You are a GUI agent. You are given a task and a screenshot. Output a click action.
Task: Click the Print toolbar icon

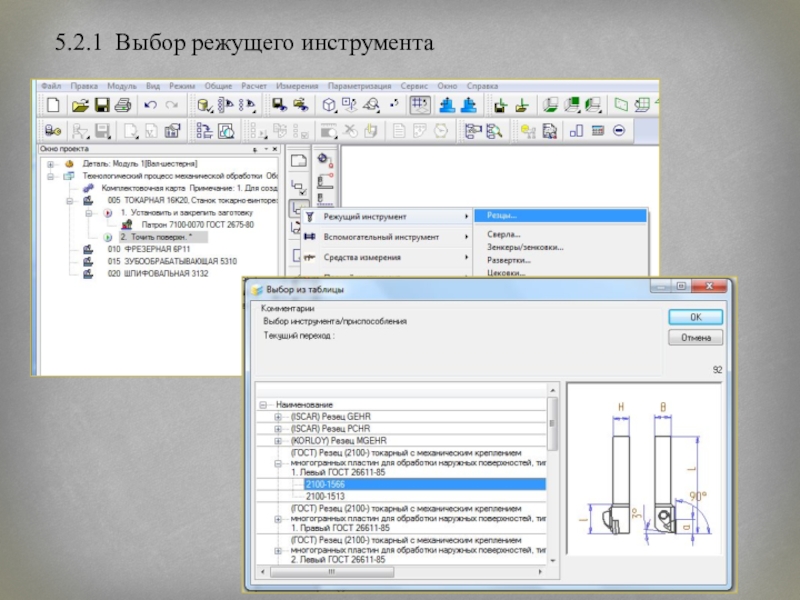pos(122,105)
